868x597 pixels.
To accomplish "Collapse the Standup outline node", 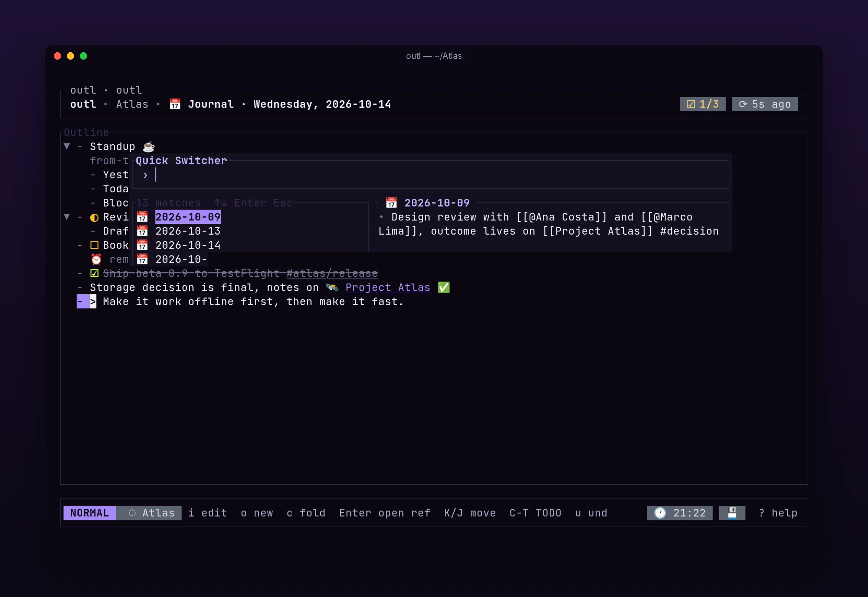I will [67, 146].
